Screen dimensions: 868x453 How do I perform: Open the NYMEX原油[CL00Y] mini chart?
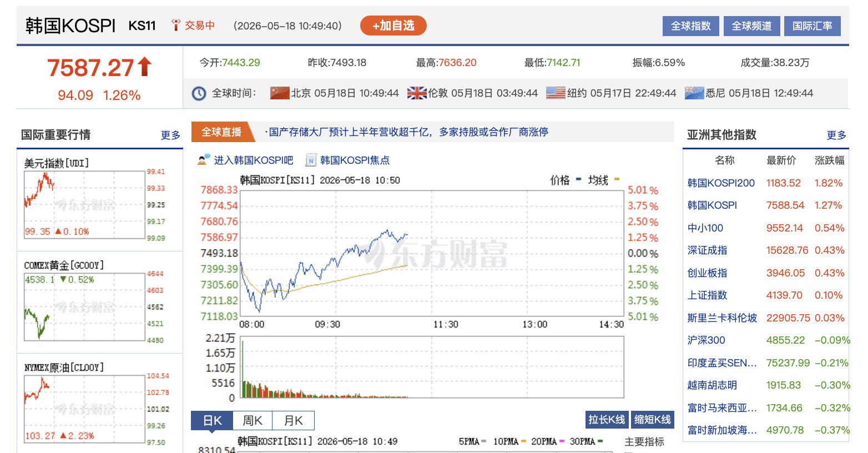tap(84, 409)
